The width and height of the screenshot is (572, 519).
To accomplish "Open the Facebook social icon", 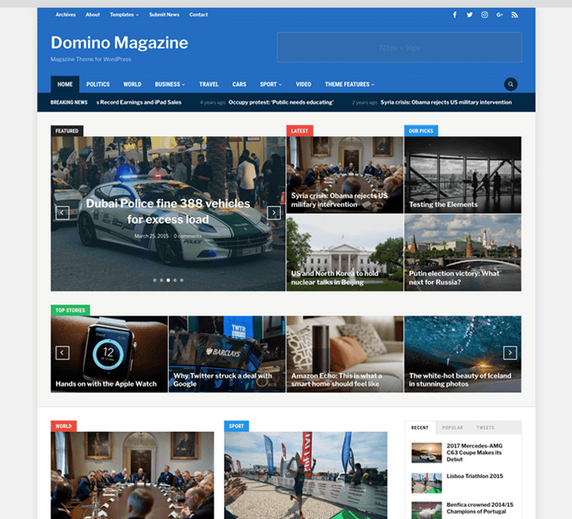I will click(x=455, y=15).
